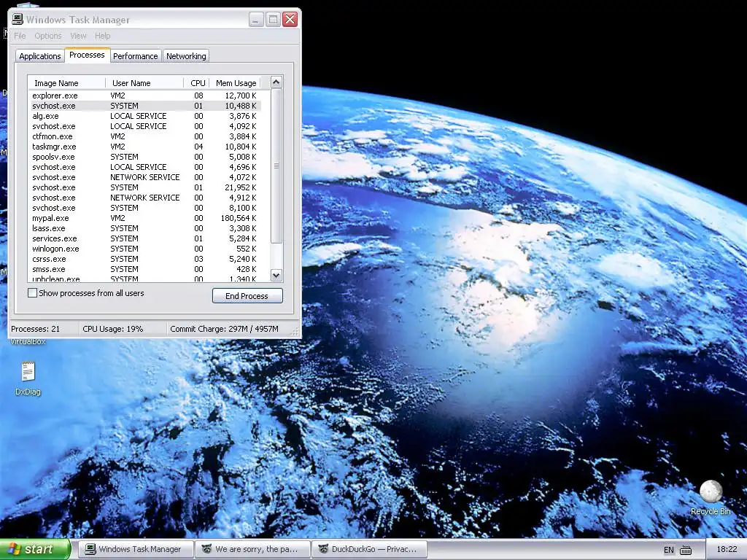Viewport: 747px width, 560px height.
Task: Select svchost.exe using 8,100 K memory
Action: [144, 208]
